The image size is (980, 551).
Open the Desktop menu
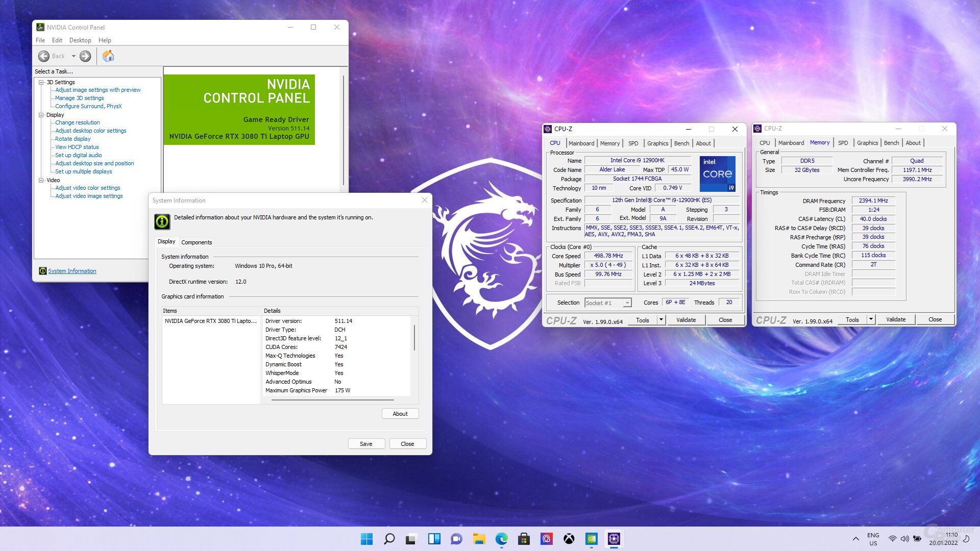coord(80,40)
